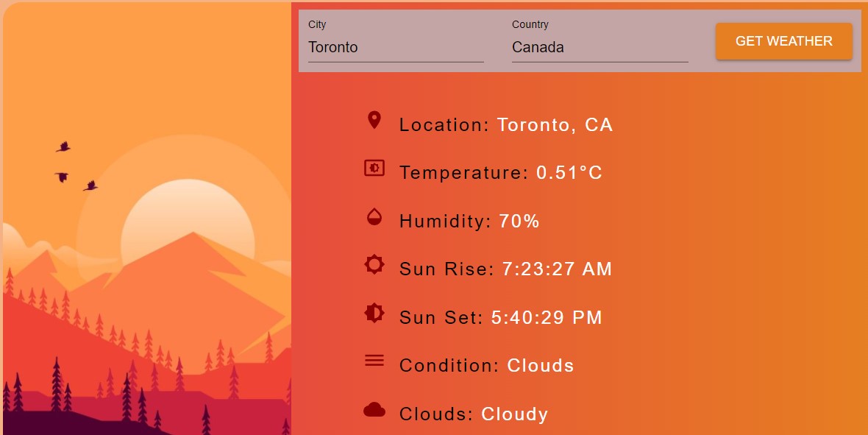Click the Clouds cloud icon
The image size is (868, 435).
coord(374,409)
